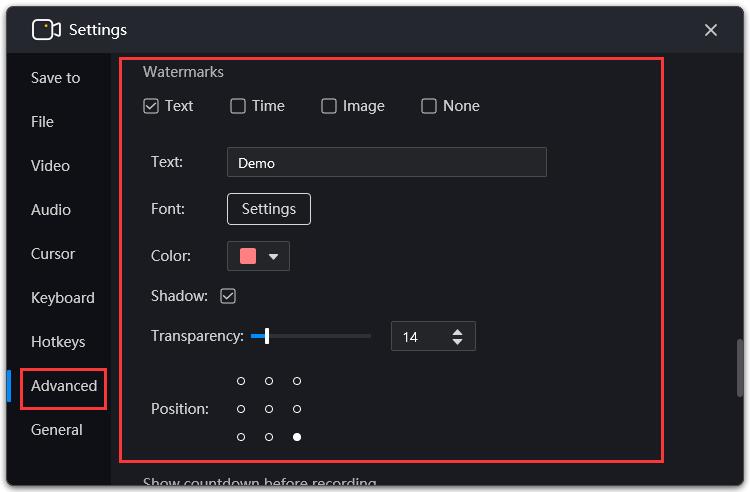Screen dimensions: 750x492
Task: Open the Video settings section
Action: pos(50,166)
